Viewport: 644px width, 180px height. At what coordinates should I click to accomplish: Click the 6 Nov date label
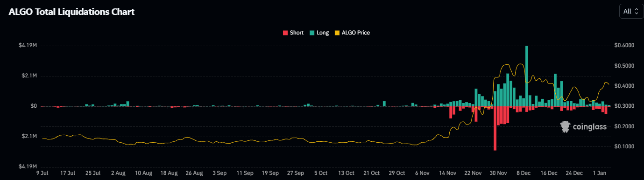click(422, 173)
